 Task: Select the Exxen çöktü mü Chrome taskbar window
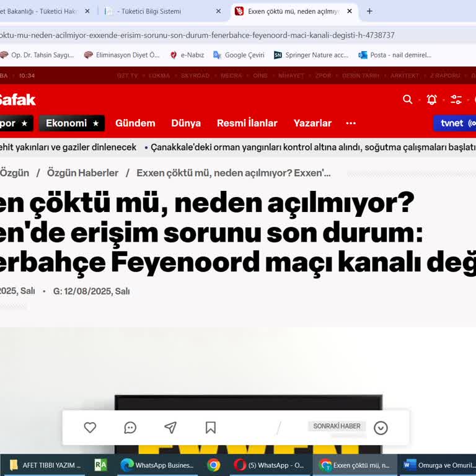[x=355, y=465]
